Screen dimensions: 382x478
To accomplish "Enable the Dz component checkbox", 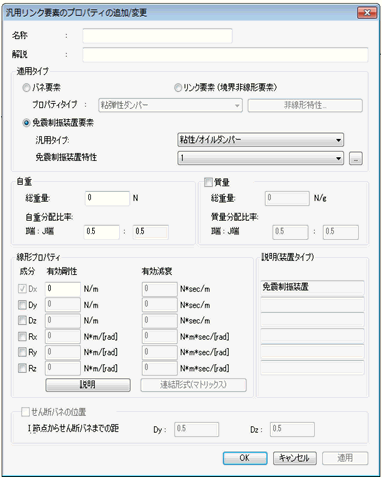I will click(x=22, y=321).
